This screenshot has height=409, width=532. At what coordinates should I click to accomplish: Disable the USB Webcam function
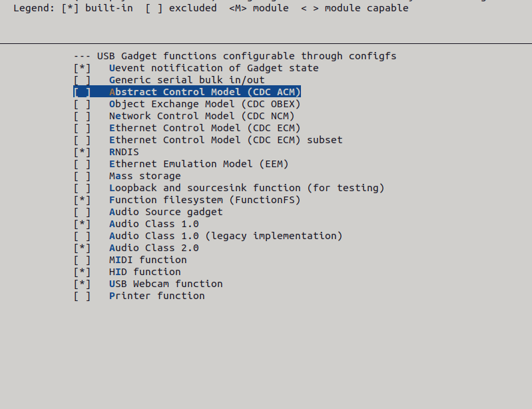point(82,284)
